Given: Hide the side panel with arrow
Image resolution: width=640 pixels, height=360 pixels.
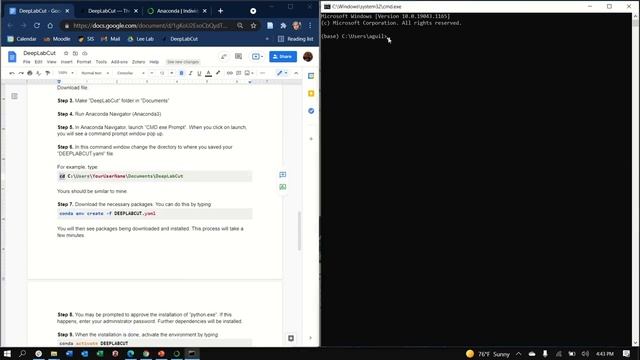Looking at the screenshot, I should 311,338.
